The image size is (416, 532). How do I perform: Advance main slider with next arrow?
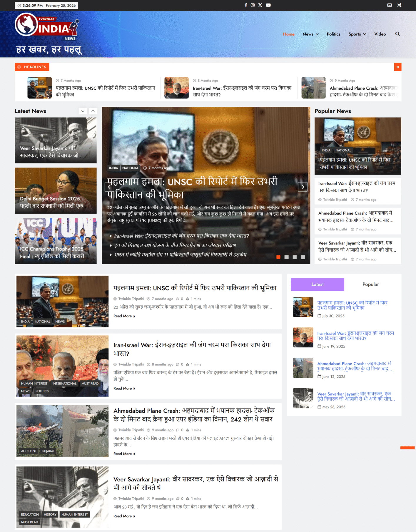[303, 187]
